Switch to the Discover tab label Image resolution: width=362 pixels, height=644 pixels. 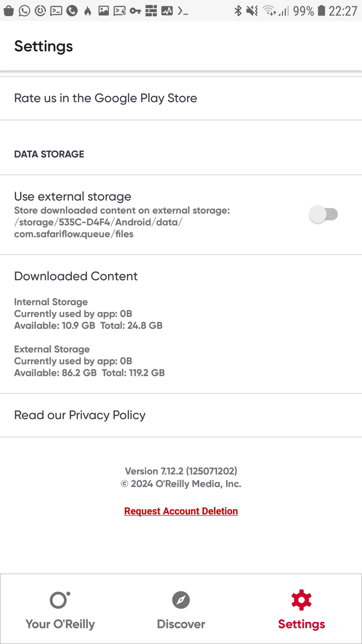click(x=181, y=624)
